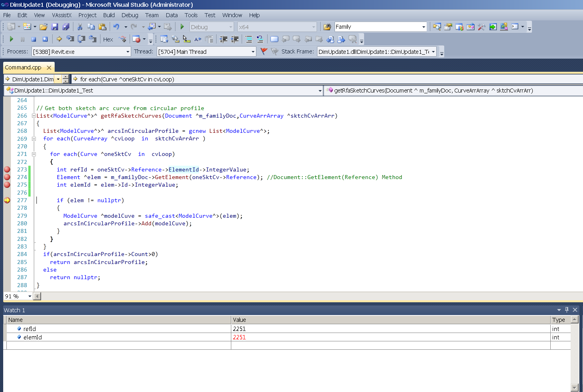Viewport: 583px width, 392px height.
Task: Show Next Statement with yellow arrow icon
Action: click(59, 39)
